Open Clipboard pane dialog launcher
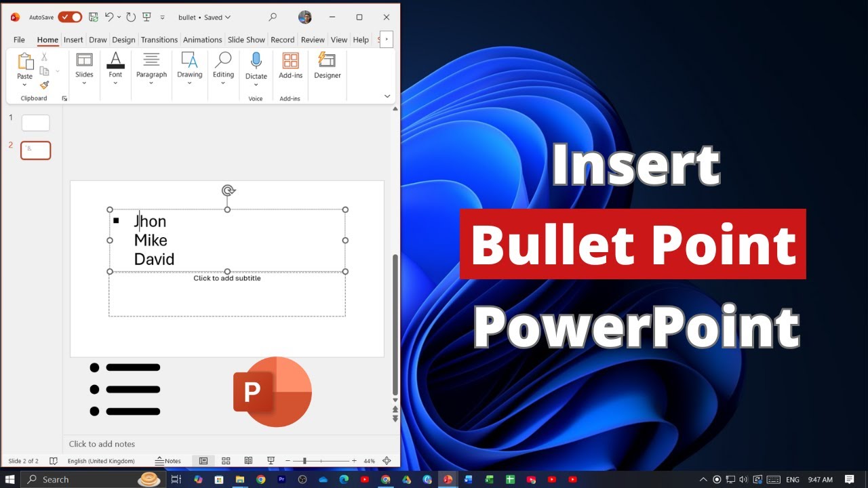Viewport: 868px width, 488px height. tap(64, 99)
